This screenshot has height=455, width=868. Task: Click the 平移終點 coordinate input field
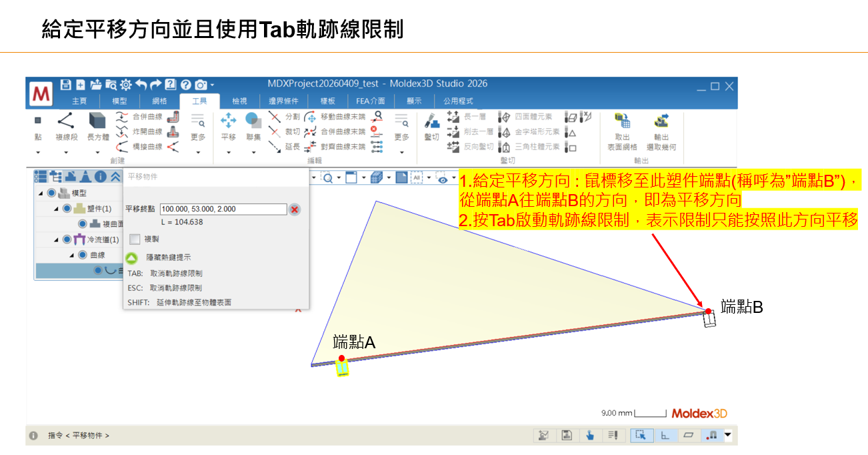[x=223, y=209]
